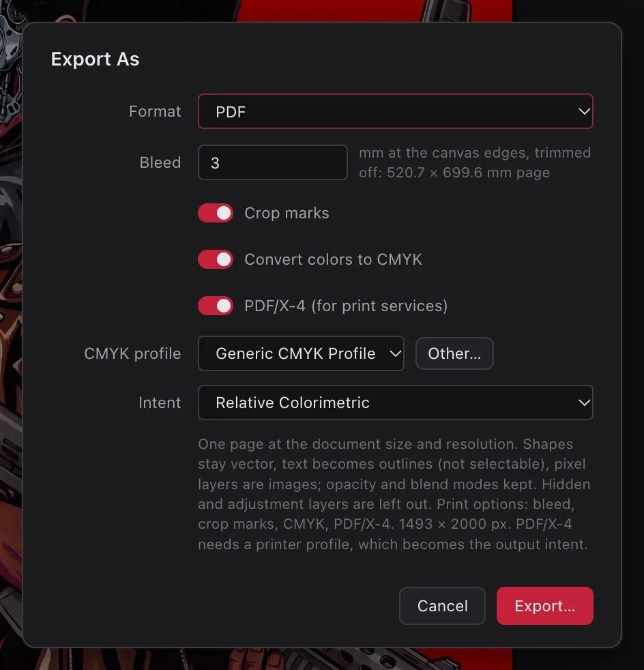
Task: Disable the Crop marks toggle
Action: pyautogui.click(x=216, y=213)
